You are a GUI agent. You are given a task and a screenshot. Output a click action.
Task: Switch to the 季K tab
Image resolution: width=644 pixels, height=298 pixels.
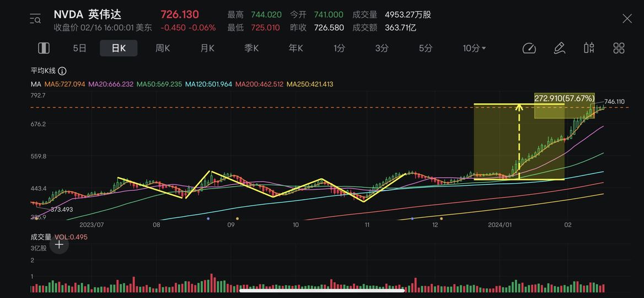(251, 48)
